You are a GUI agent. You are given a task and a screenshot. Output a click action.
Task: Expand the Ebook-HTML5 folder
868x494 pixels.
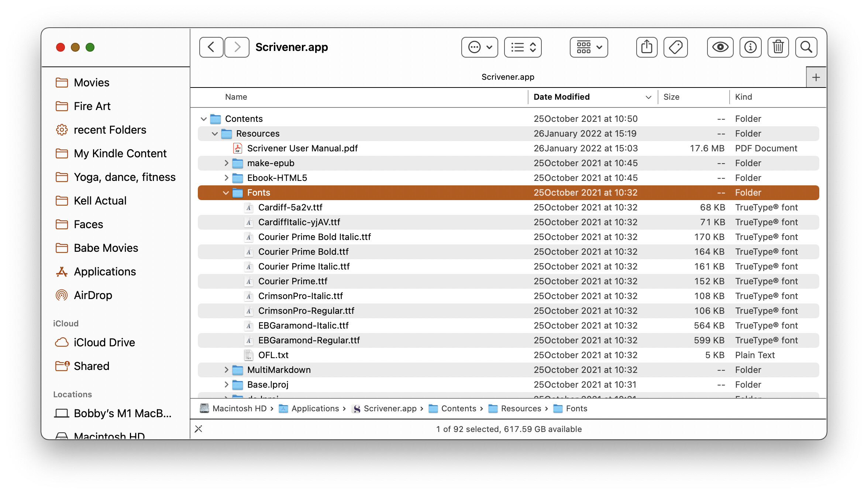(226, 178)
